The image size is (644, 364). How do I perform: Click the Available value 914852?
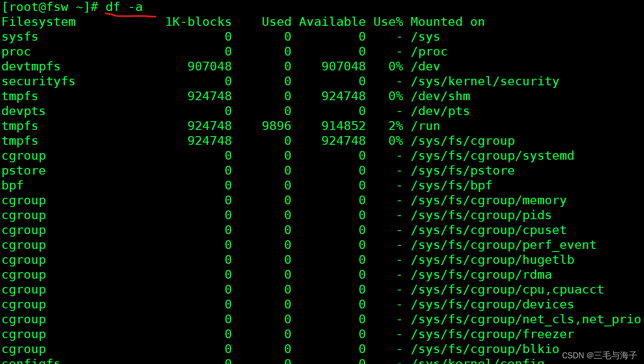(x=343, y=126)
